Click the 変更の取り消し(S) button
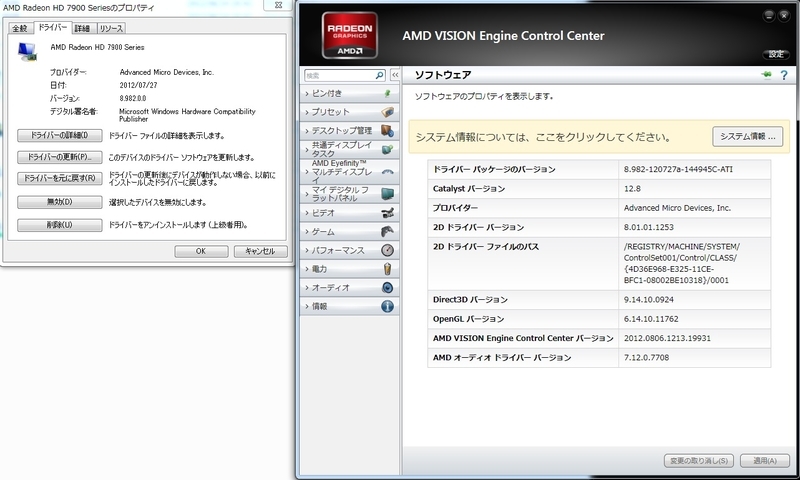Image resolution: width=800 pixels, height=480 pixels. pyautogui.click(x=698, y=461)
